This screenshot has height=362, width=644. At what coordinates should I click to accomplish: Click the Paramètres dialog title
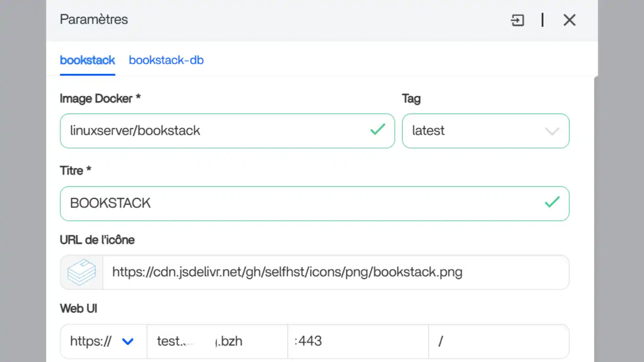[x=93, y=19]
